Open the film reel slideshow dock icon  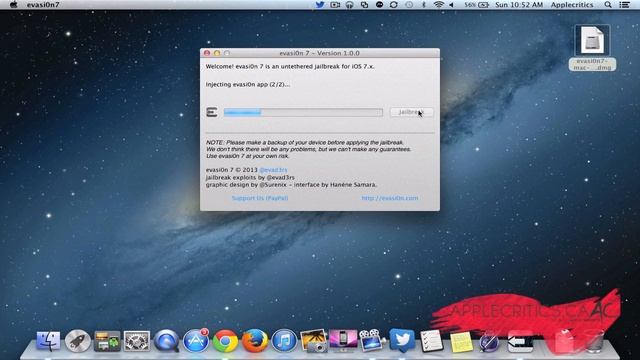371,340
